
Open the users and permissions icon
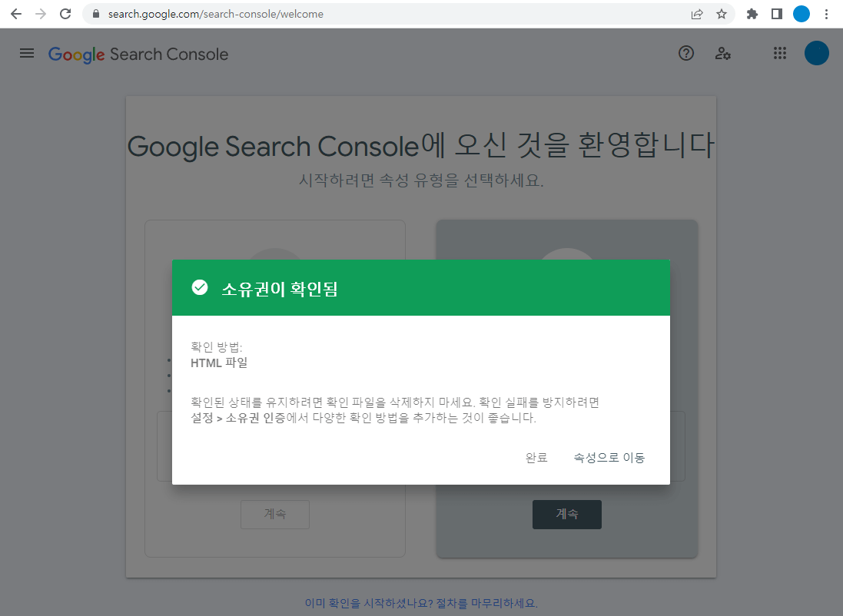[722, 53]
